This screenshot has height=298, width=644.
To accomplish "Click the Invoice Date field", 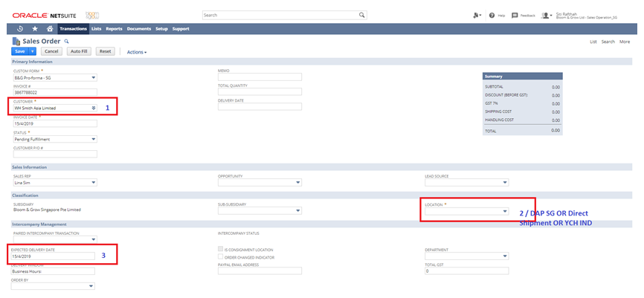I will tap(55, 123).
